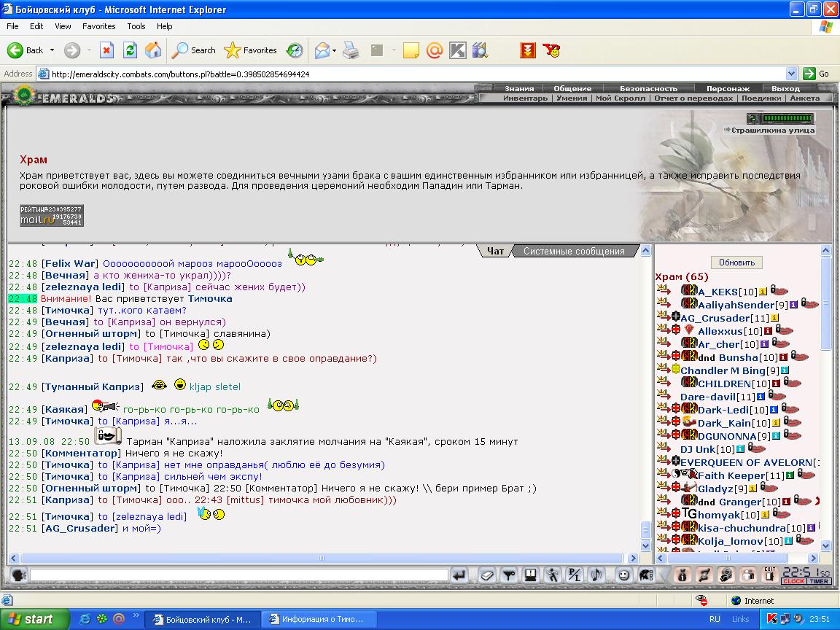Expand the address bar dropdown

click(791, 74)
